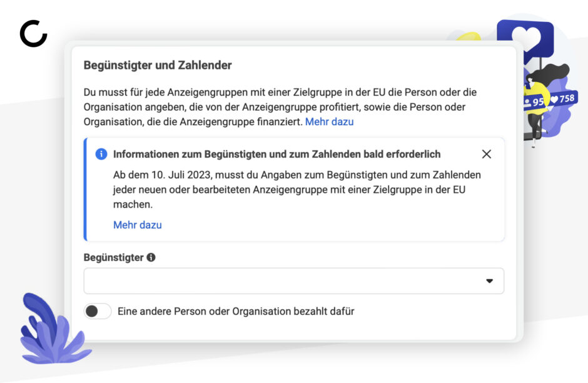Viewport: 588px width, 383px height.
Task: Click the notice text mentioning 10. Juli 2023
Action: pyautogui.click(x=297, y=190)
